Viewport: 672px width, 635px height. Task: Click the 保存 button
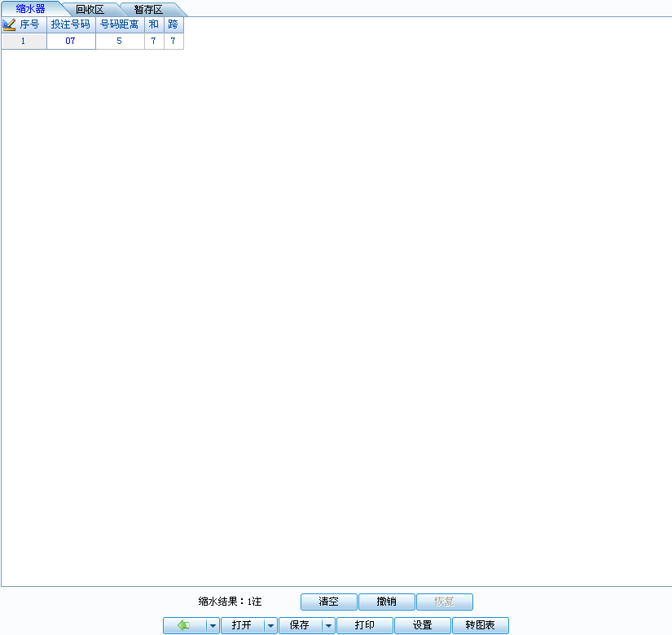[x=300, y=625]
